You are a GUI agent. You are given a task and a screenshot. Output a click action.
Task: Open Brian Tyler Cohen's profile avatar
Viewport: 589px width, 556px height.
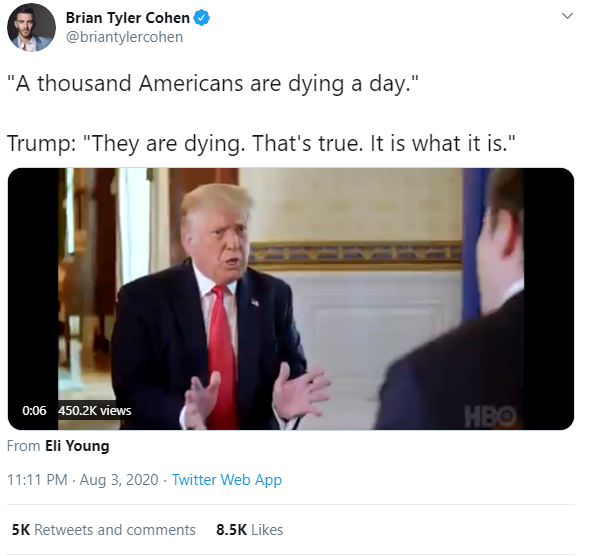pos(31,27)
